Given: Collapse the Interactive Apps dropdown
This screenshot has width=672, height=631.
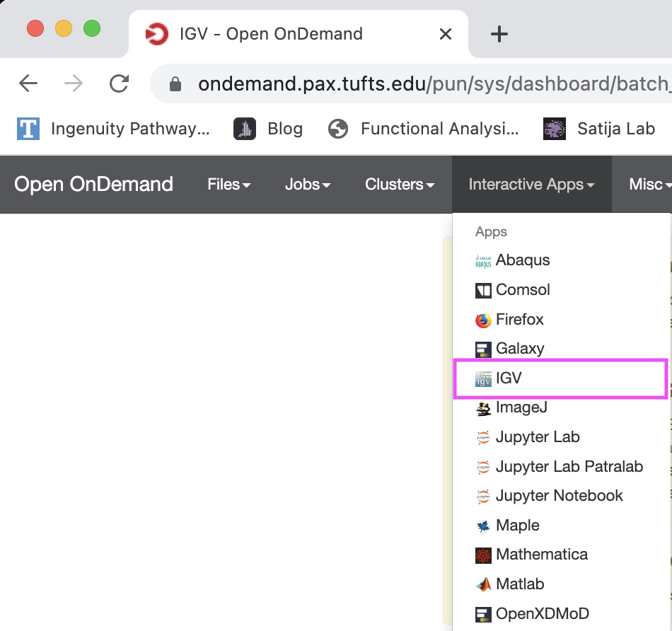Looking at the screenshot, I should (531, 185).
